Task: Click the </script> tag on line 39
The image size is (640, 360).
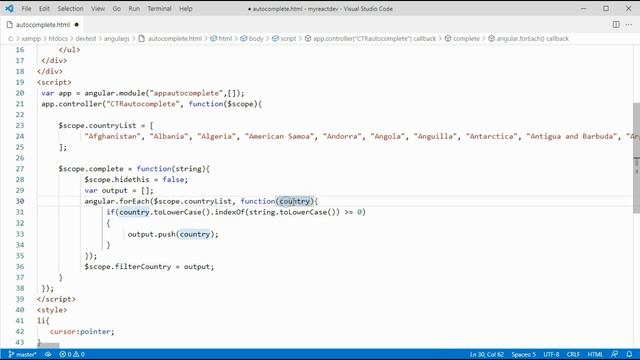Action: pos(56,299)
